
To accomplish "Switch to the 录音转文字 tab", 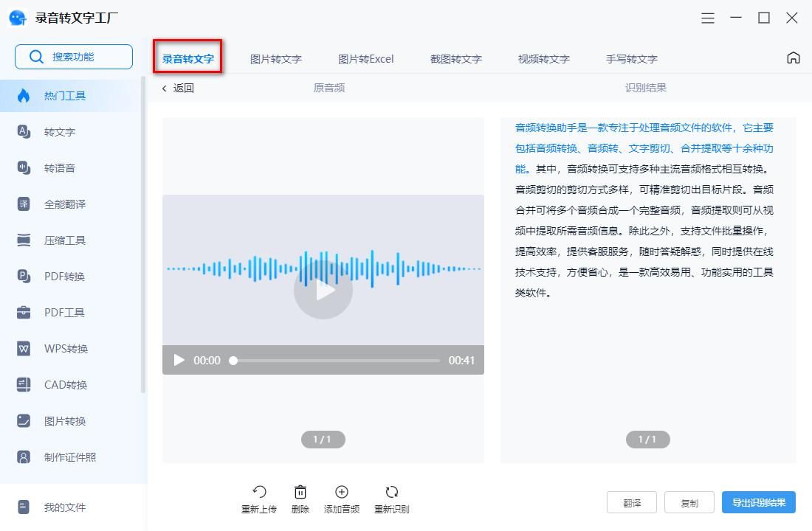I will click(188, 58).
